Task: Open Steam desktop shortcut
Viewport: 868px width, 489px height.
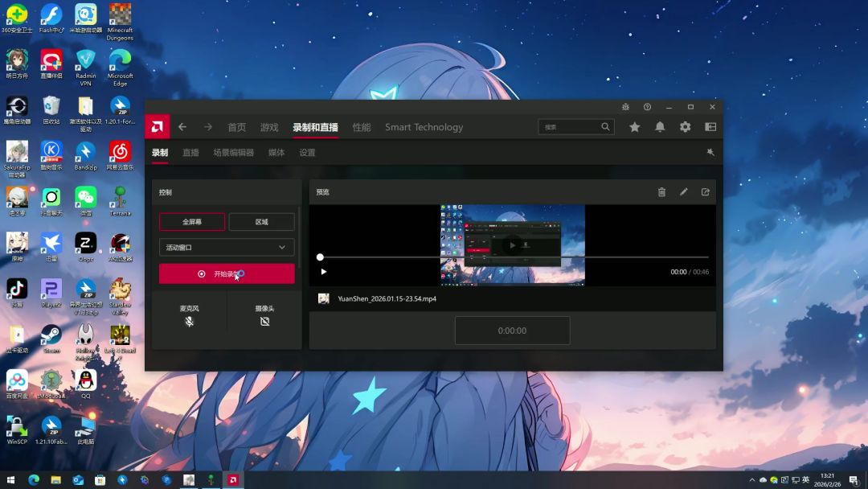Action: click(51, 339)
